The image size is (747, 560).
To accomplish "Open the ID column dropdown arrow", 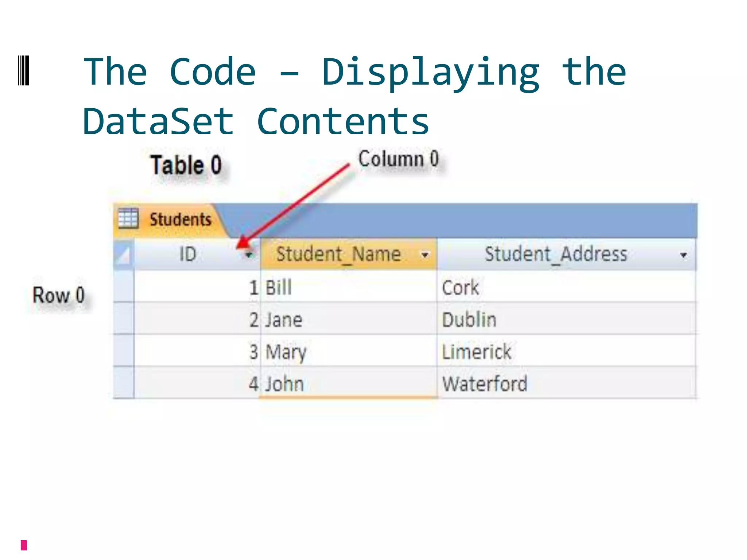I will point(249,255).
